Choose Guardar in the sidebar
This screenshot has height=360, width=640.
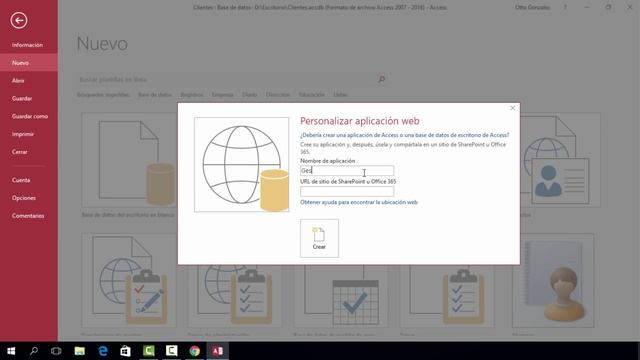(x=22, y=98)
